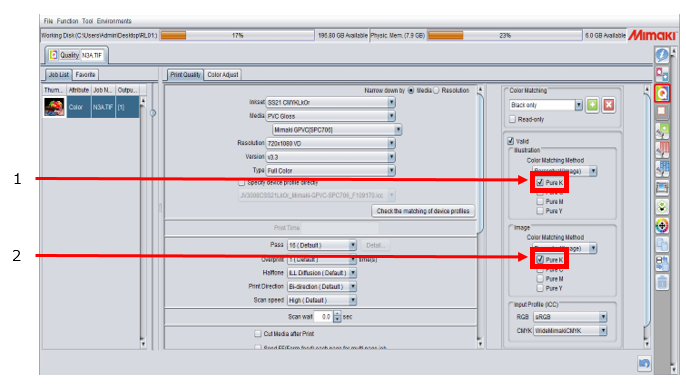Select the Job List tab
The width and height of the screenshot is (686, 387).
(x=59, y=75)
